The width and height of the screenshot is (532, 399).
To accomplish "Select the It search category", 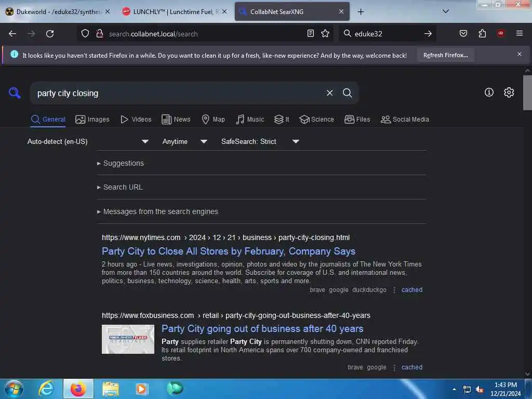I will click(282, 119).
